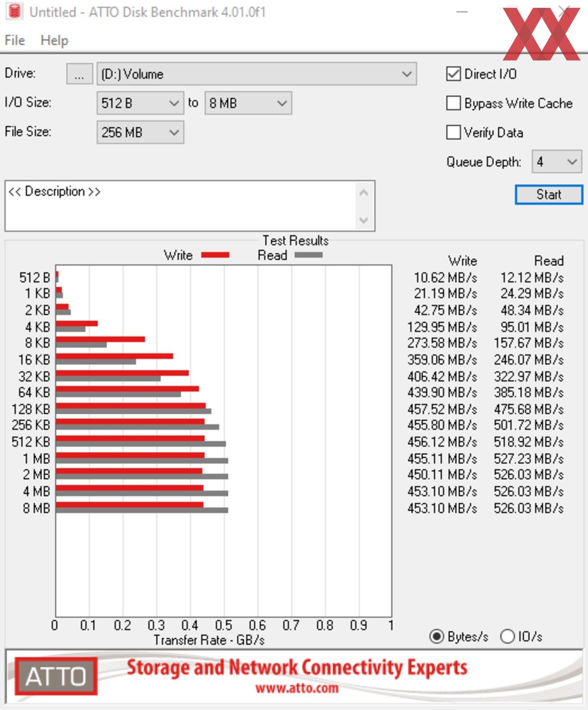This screenshot has height=710, width=588.
Task: Click the 1 MB read value 527.23 MB/s
Action: 529,459
